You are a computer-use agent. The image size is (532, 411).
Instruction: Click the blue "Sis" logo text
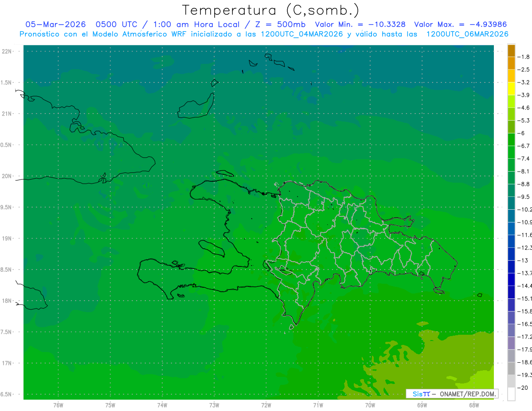418,394
